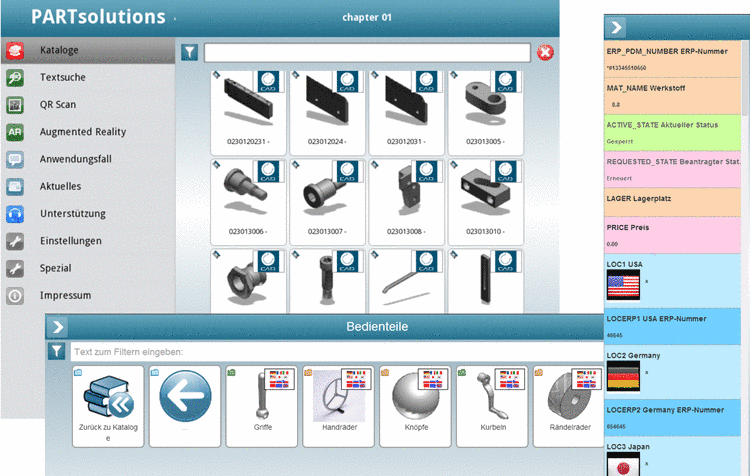Click the filter funnel icon in catalog view

(189, 52)
